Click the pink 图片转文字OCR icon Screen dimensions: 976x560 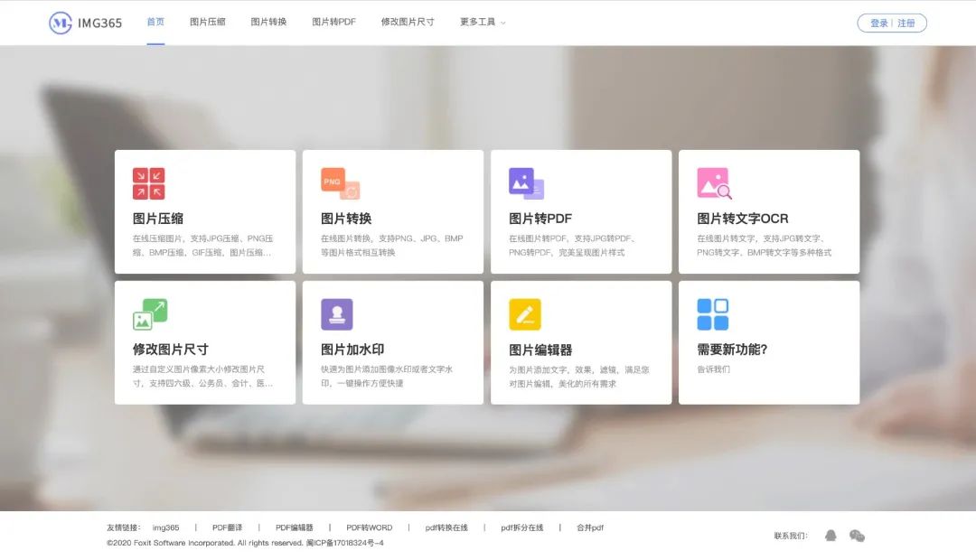pyautogui.click(x=714, y=183)
